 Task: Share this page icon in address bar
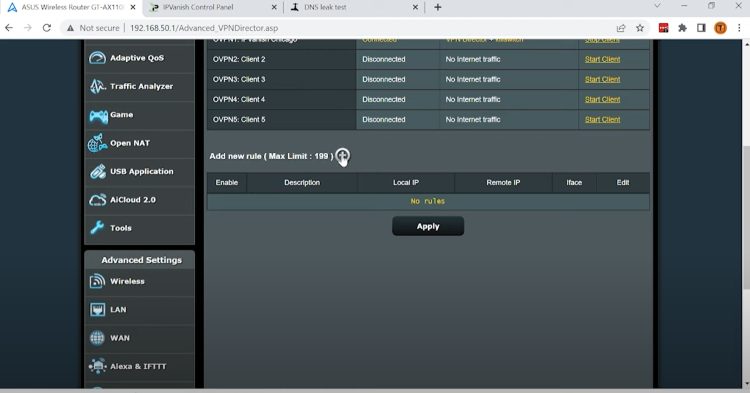pos(621,28)
